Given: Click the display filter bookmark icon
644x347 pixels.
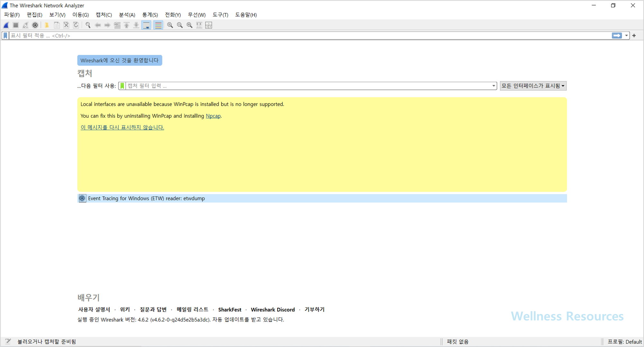Looking at the screenshot, I should tap(5, 36).
